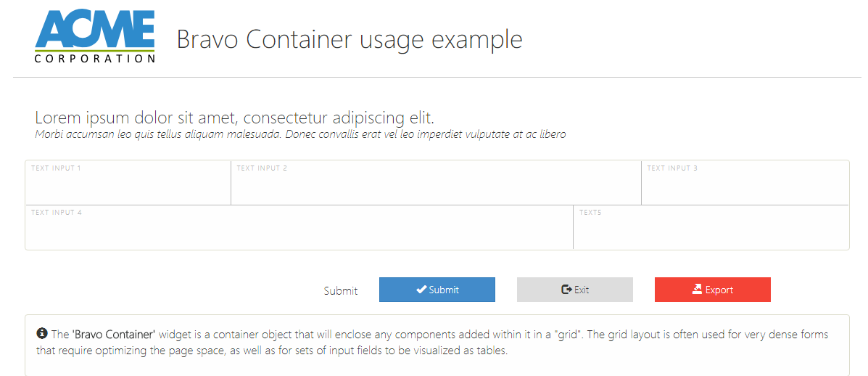868x376 pixels.
Task: Click the bold 'Bravo Container' text in the description
Action: 114,335
